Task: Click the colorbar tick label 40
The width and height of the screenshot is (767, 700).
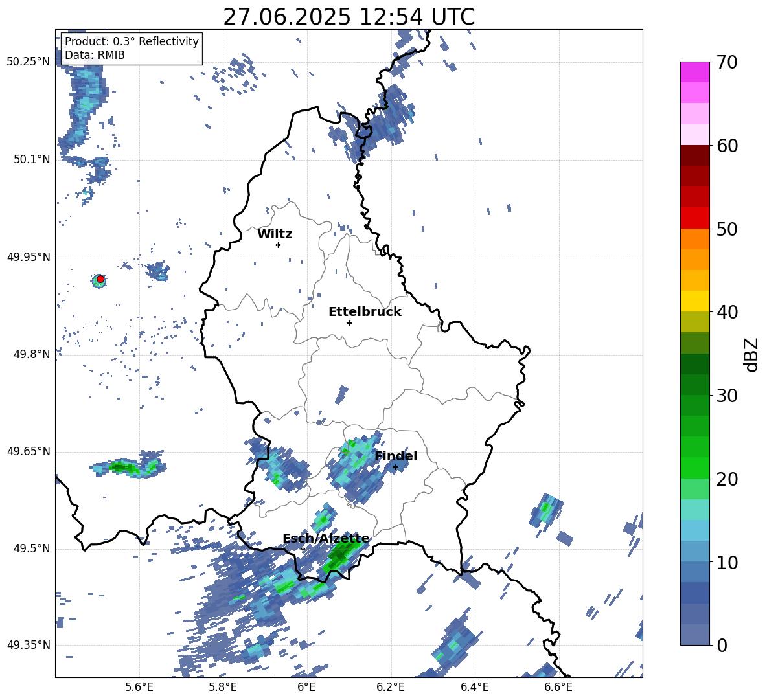Action: (727, 312)
